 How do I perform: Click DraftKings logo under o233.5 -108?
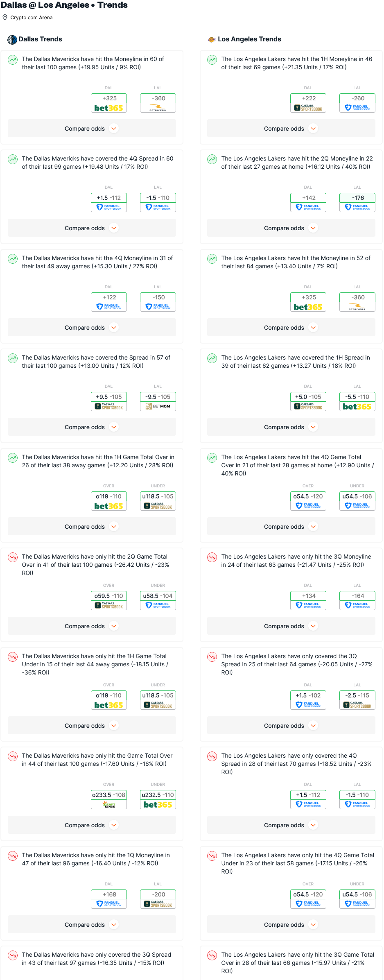(x=108, y=804)
